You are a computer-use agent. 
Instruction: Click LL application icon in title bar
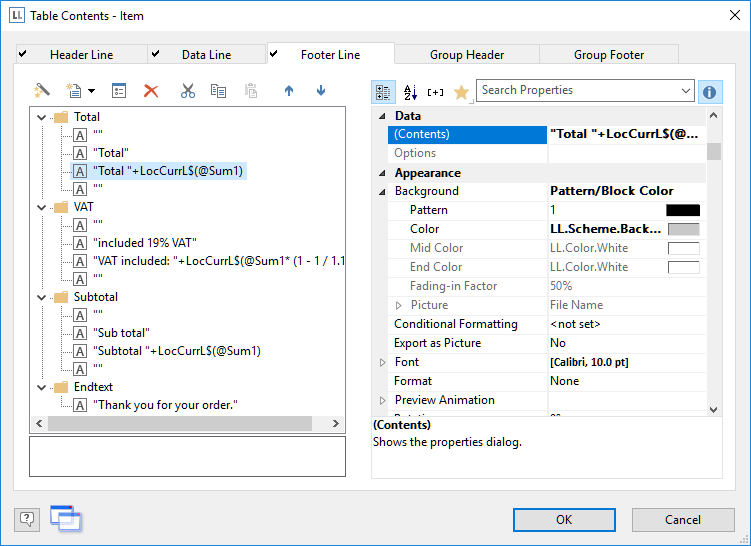17,15
